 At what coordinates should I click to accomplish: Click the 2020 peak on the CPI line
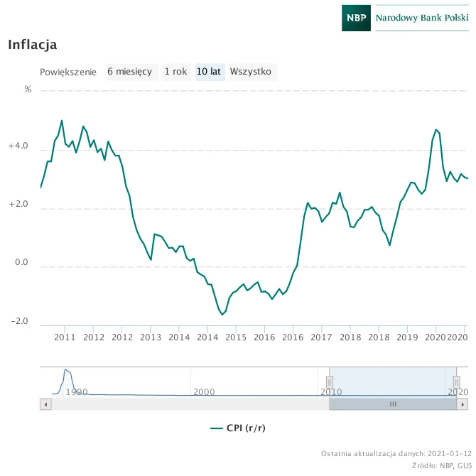coord(436,129)
